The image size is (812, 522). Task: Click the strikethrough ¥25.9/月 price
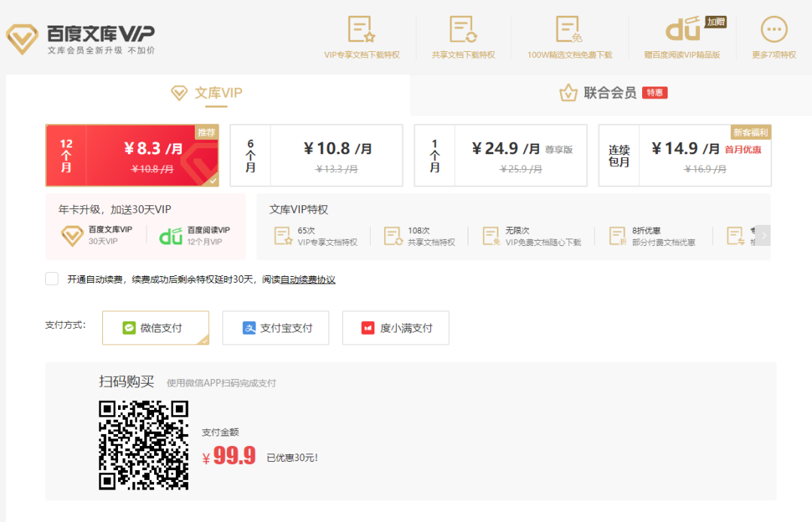[x=521, y=168]
